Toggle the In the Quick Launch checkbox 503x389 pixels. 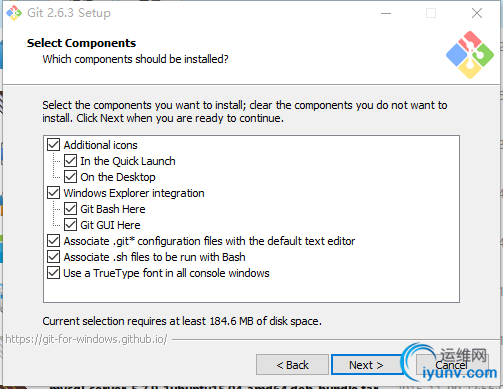click(x=70, y=161)
